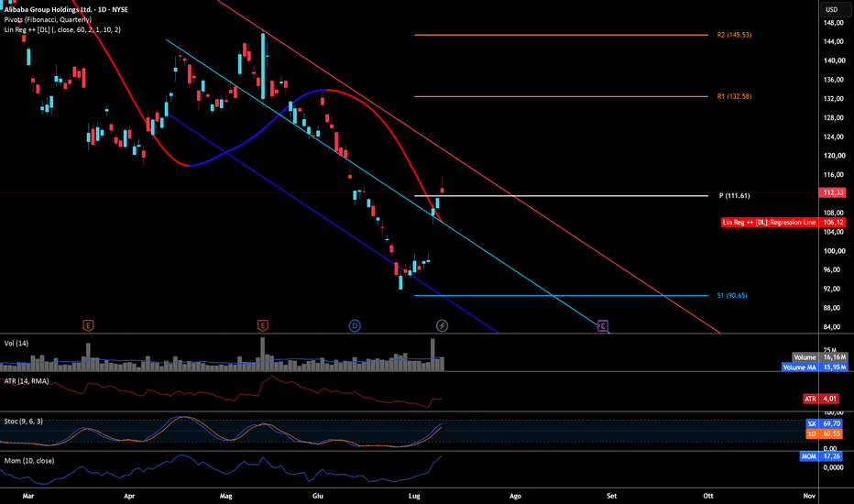
Task: Click the Apr label on the time axis
Action: [129, 496]
